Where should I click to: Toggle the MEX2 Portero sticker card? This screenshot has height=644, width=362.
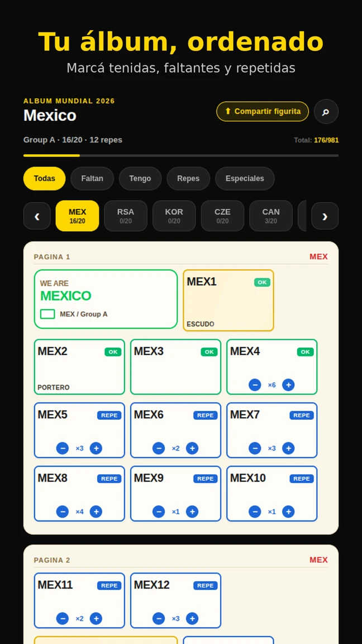pyautogui.click(x=79, y=367)
